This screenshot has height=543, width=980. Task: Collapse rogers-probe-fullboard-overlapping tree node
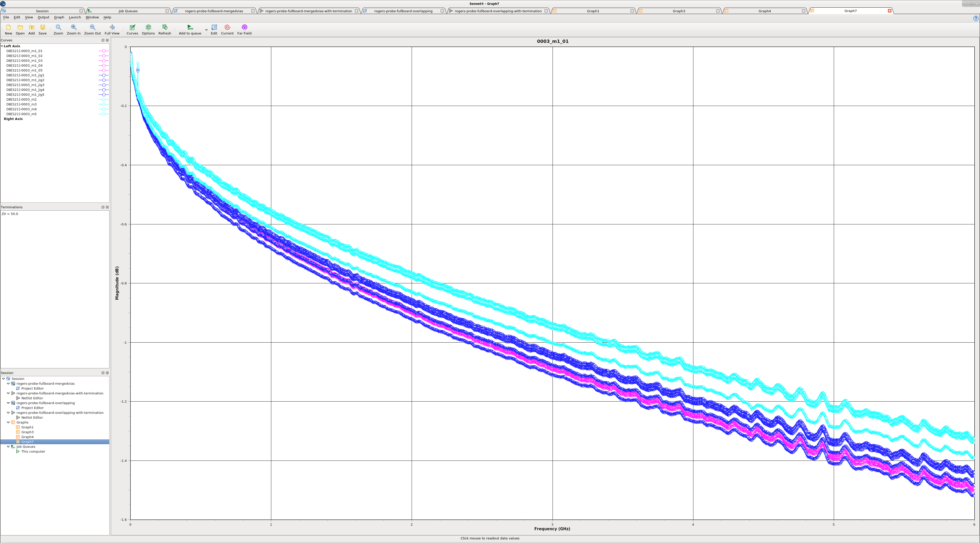tap(8, 403)
